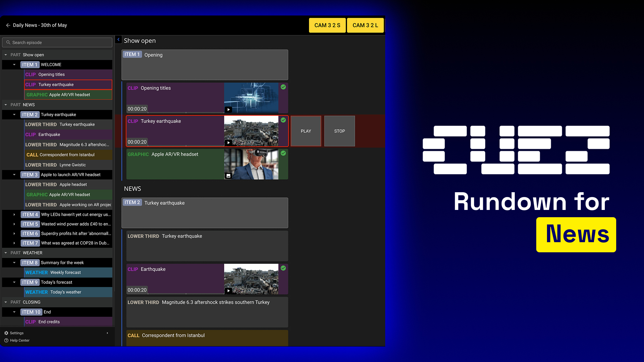Select CLIP Earthquake in the tree

point(68,134)
